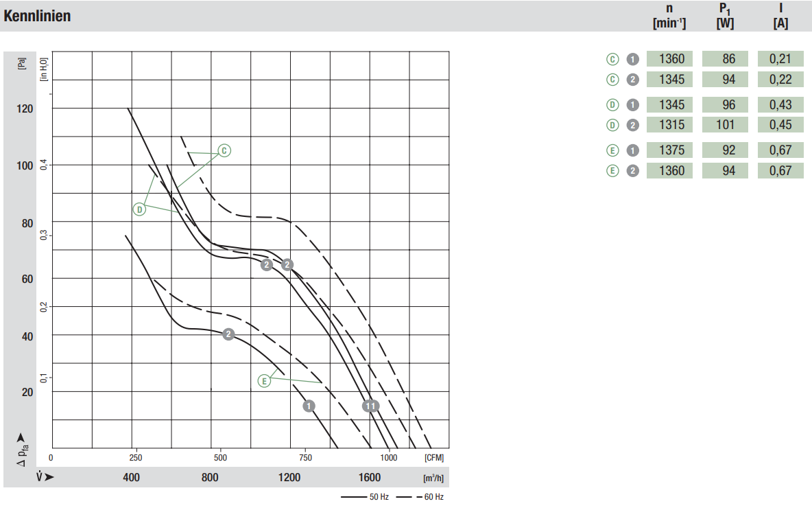Click the overlapping 11 markers on the chart
This screenshot has width=812, height=508.
[x=370, y=406]
